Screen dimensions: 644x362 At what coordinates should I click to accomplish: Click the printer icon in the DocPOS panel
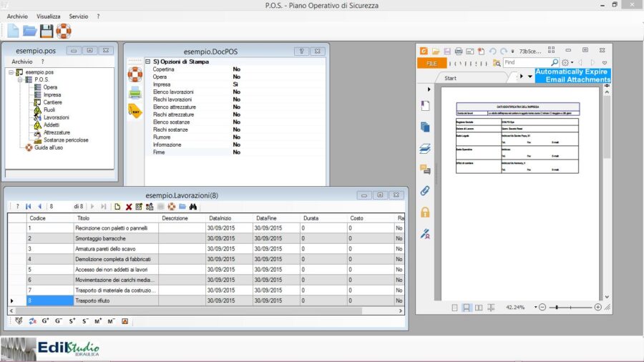[135, 92]
